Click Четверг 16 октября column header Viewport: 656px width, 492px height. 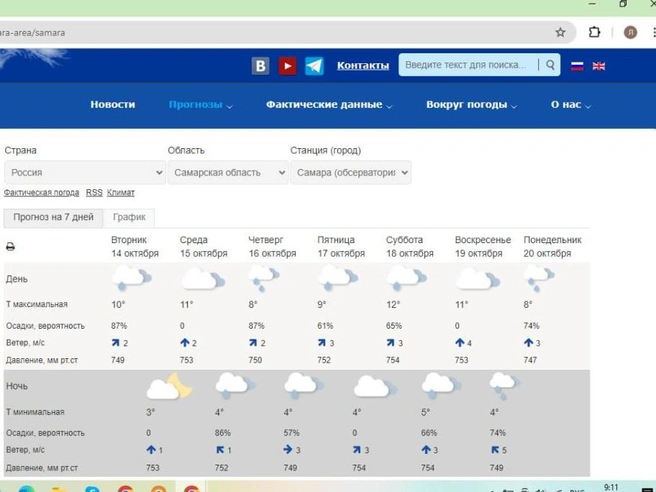coord(272,247)
